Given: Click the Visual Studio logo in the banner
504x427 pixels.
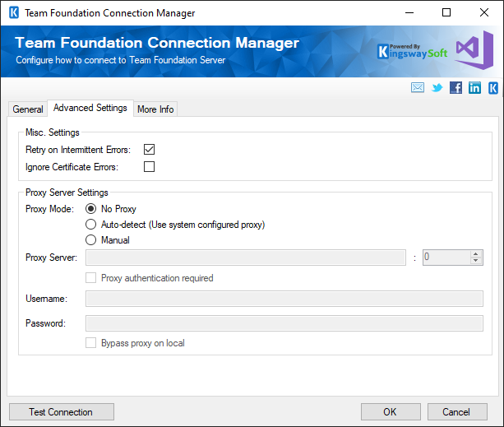Looking at the screenshot, I should 474,50.
